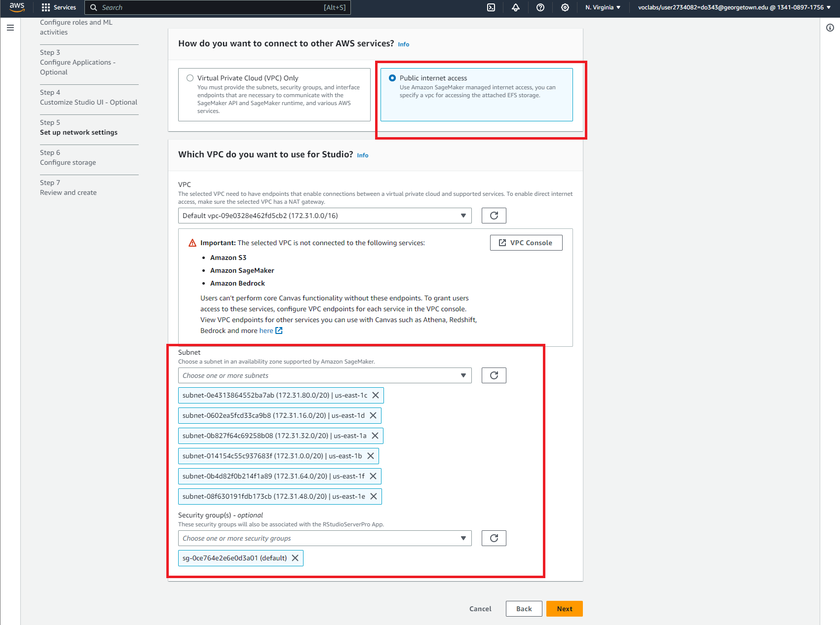Open the help question mark icon
Image resolution: width=840 pixels, height=625 pixels.
pyautogui.click(x=540, y=7)
